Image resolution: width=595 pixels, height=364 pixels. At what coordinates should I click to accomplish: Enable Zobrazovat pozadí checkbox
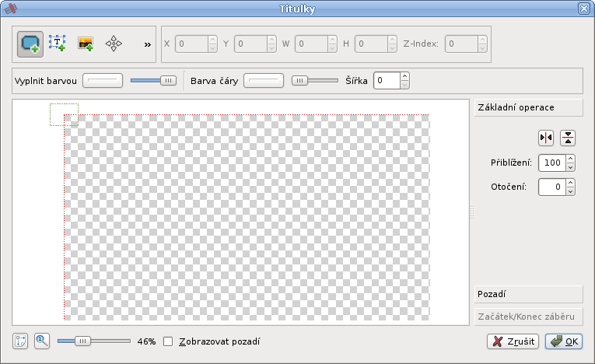coord(168,341)
